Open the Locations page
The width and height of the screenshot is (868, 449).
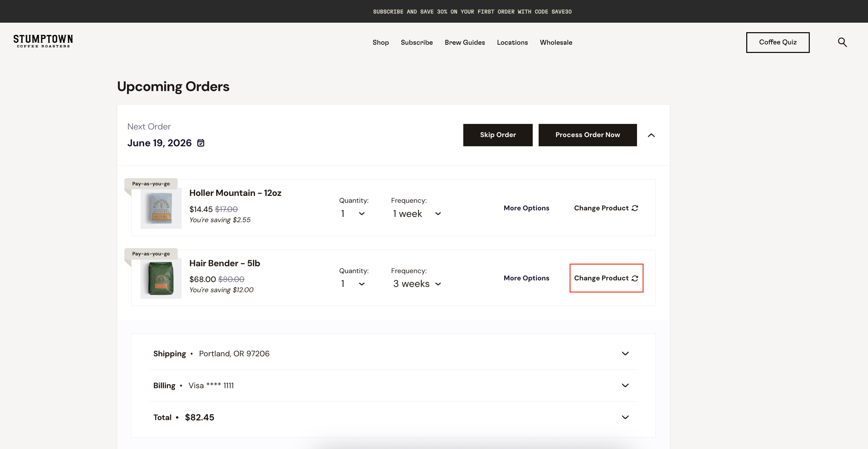(512, 42)
